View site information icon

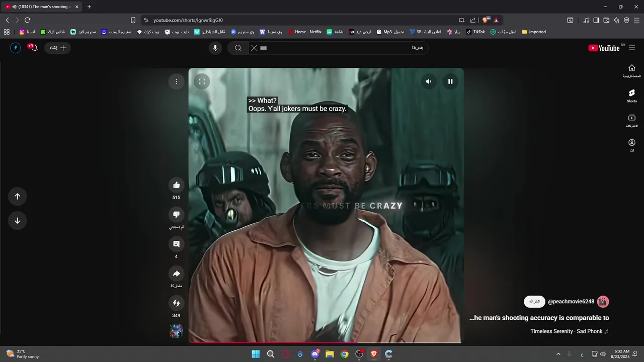click(x=146, y=20)
